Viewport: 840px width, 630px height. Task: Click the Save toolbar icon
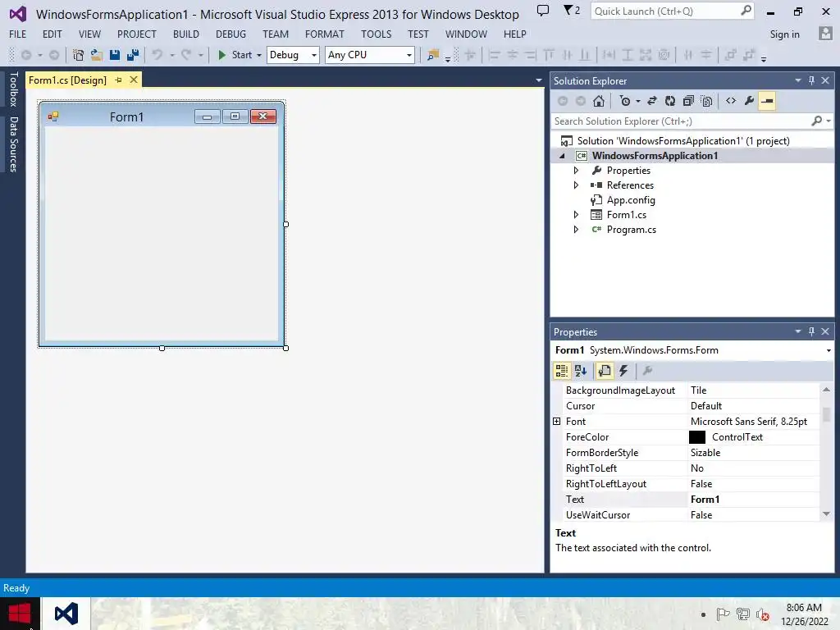click(115, 55)
